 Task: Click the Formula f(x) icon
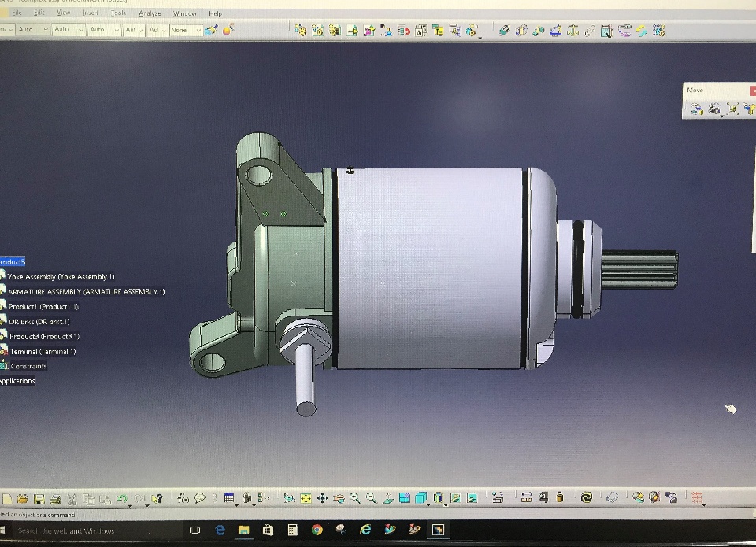tap(183, 498)
